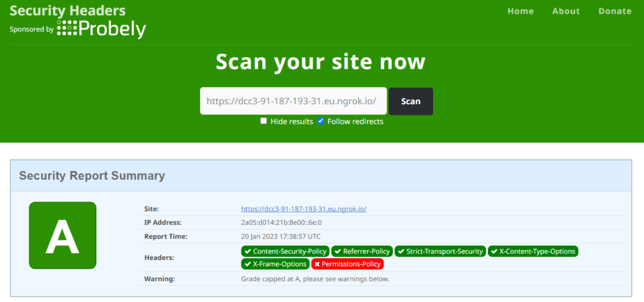Click the Security Headers site title
644x302 pixels.
tap(67, 10)
